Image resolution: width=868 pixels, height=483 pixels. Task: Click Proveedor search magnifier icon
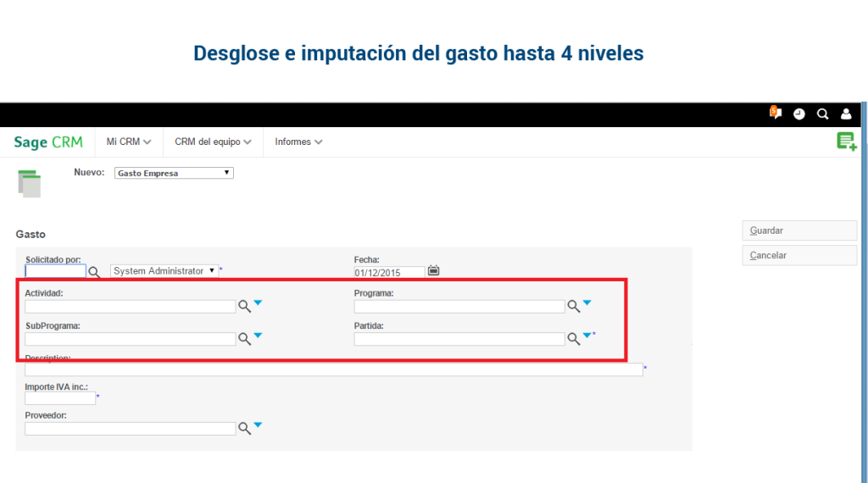pyautogui.click(x=244, y=428)
